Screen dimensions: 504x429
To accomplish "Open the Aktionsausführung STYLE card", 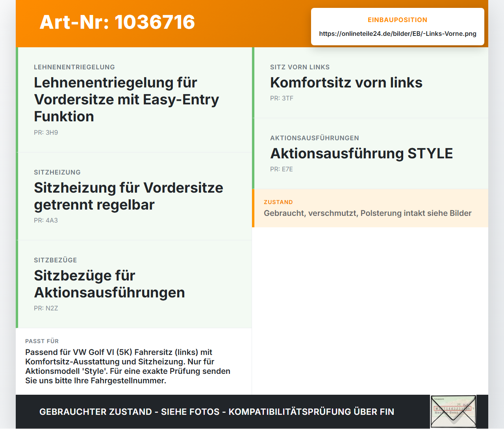I will 370,154.
